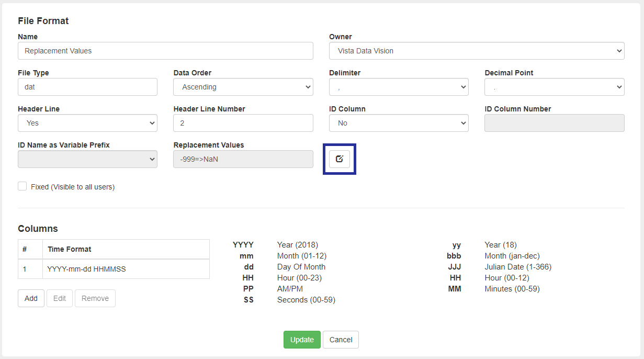Click row number 1 in Columns table
Viewport: 644px width, 359px height.
30,269
